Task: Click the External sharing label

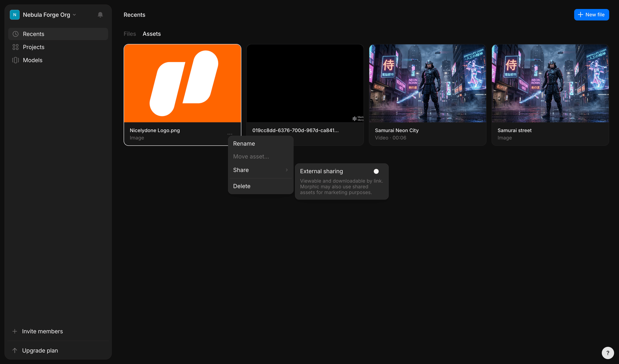Action: [x=321, y=171]
